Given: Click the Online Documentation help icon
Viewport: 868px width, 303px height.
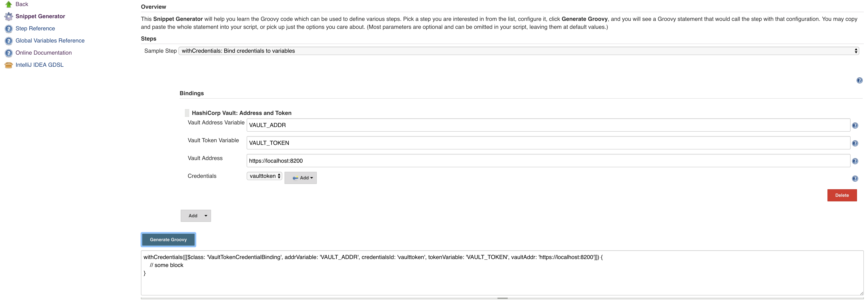Looking at the screenshot, I should tap(9, 53).
